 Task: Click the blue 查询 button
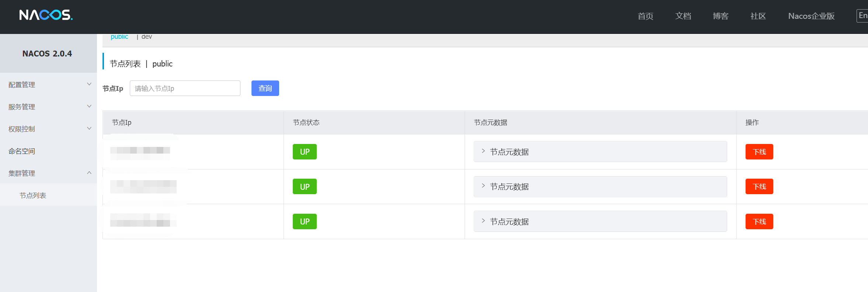[265, 88]
